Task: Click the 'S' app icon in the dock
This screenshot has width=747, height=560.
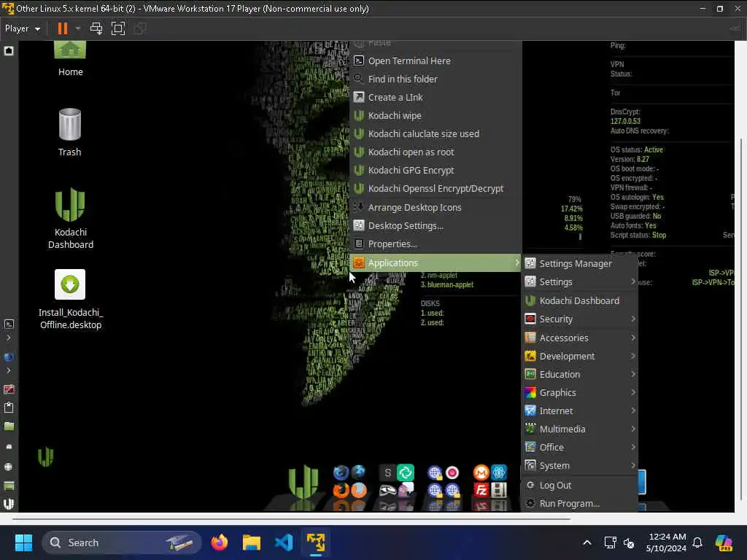Action: 388,472
